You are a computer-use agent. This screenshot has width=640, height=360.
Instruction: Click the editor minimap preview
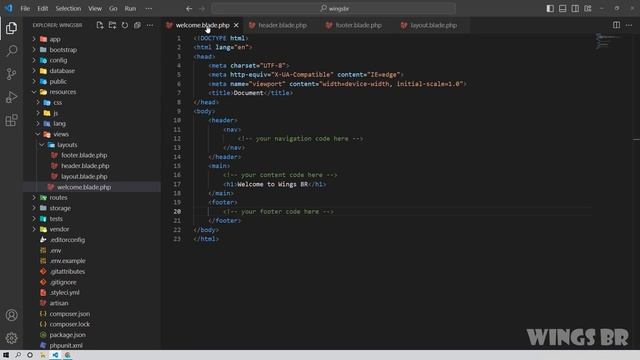[x=608, y=42]
